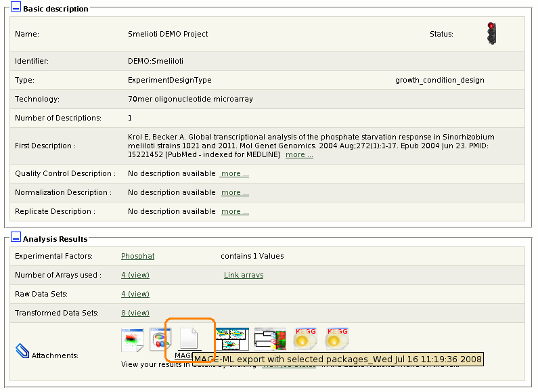This screenshot has height=392, width=538.
Task: Click the Krol E, Becker A. citation text
Action: [x=311, y=146]
